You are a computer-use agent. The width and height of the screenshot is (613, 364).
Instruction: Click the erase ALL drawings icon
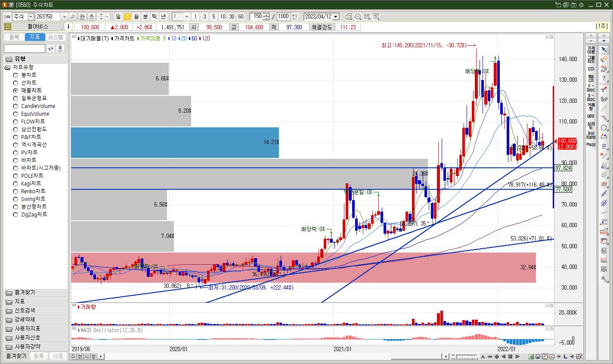tap(604, 70)
